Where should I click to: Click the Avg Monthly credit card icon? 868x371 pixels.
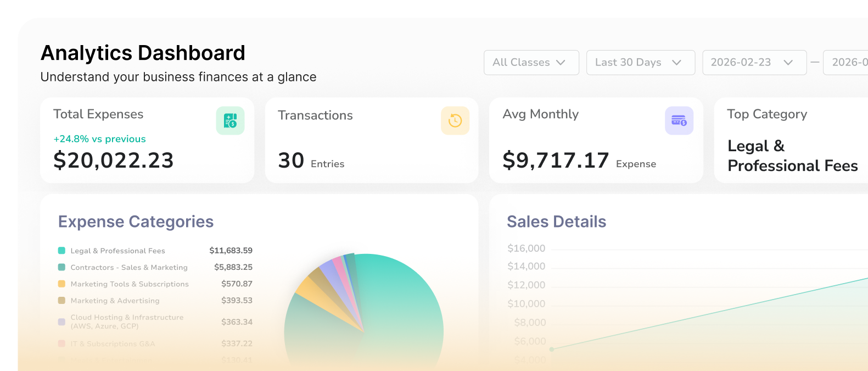point(679,120)
